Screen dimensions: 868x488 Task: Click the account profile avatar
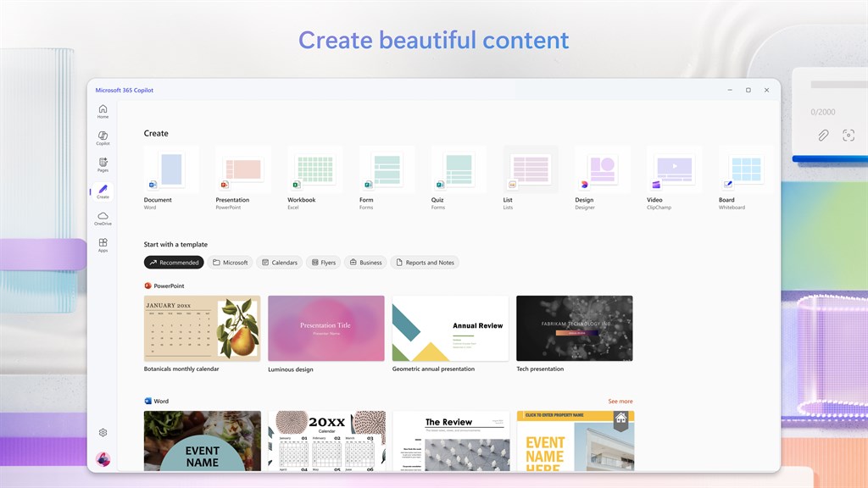coord(103,458)
